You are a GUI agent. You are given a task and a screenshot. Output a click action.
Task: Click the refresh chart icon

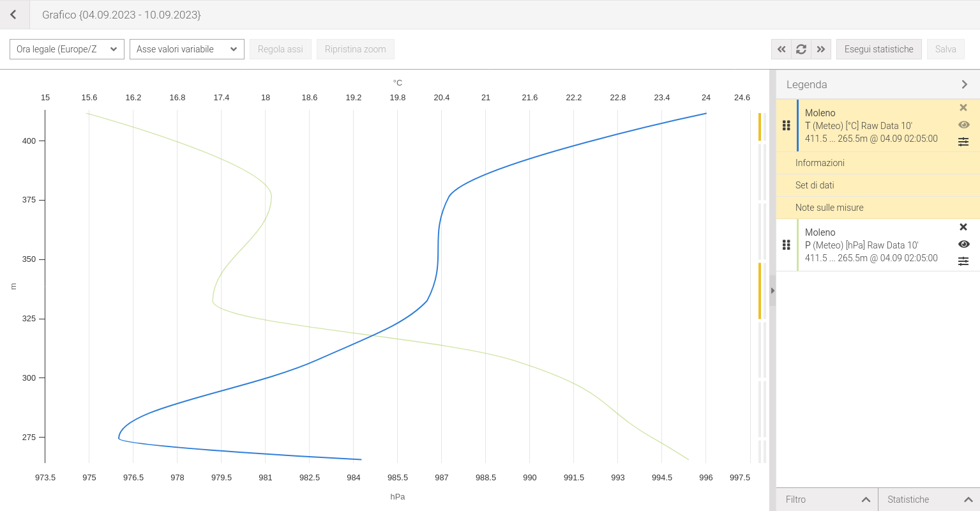coord(801,49)
